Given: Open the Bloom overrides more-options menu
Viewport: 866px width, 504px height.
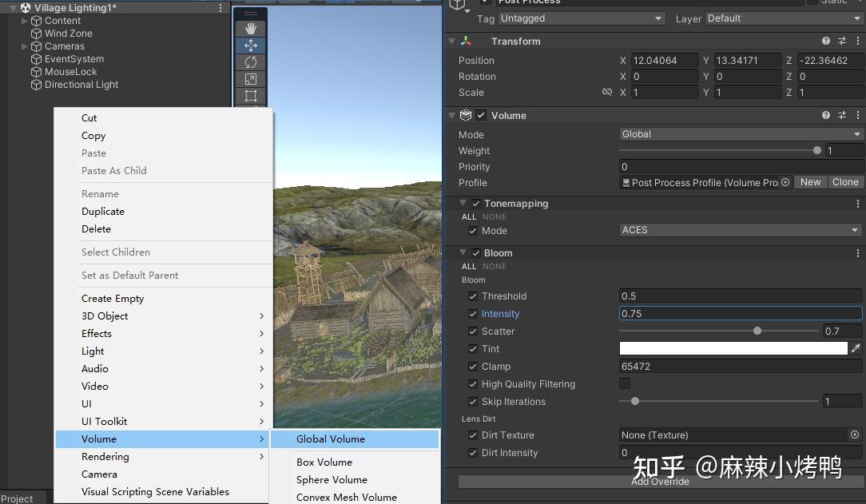Looking at the screenshot, I should point(859,252).
